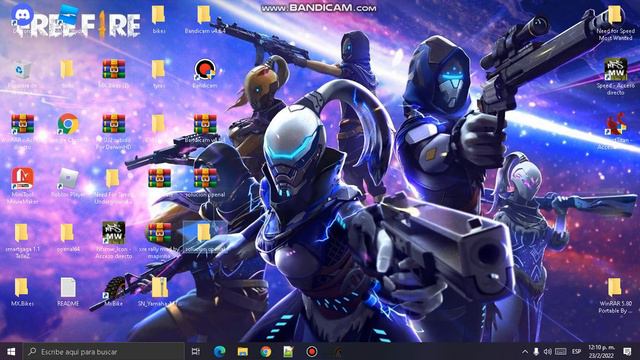The image size is (640, 360).
Task: Select the Bandicam v4 WinRAR archive
Action: coord(205,124)
